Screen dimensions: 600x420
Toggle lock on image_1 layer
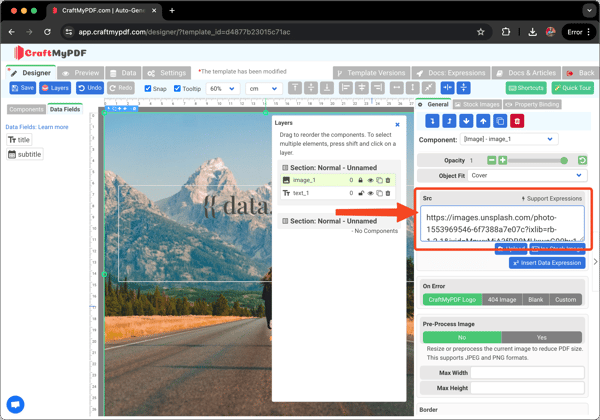360,180
